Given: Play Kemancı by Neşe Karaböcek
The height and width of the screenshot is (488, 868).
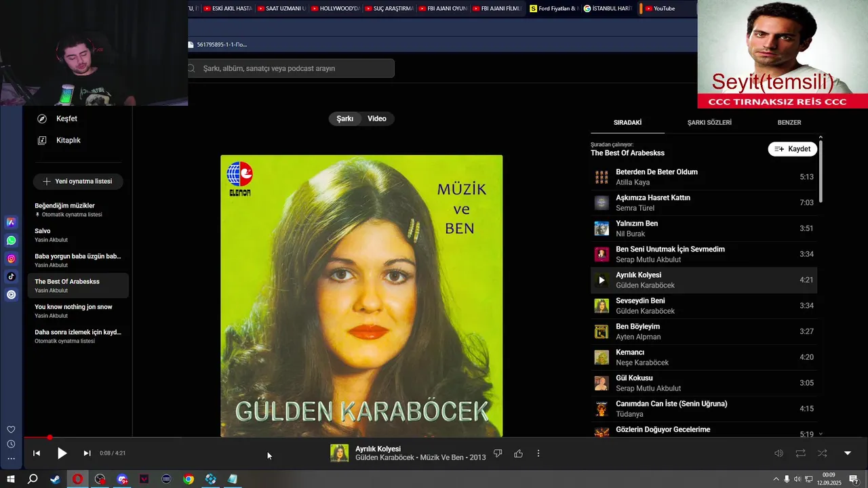Looking at the screenshot, I should click(x=704, y=357).
